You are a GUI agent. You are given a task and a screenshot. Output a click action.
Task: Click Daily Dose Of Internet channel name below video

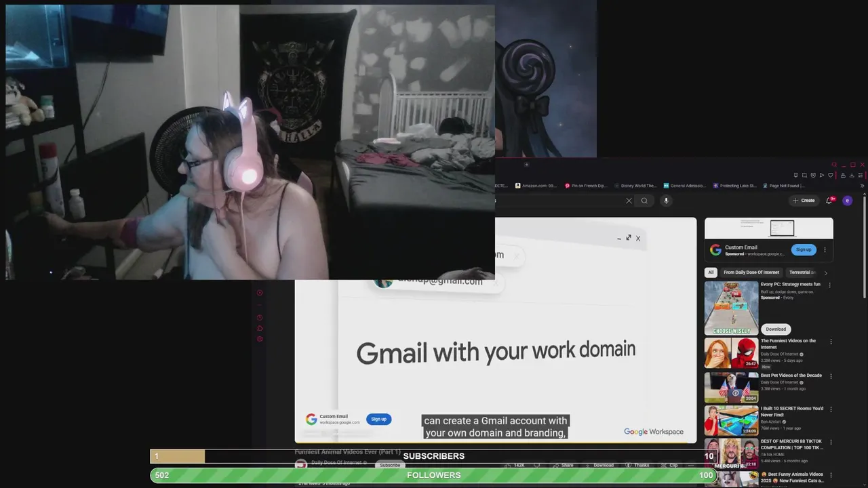click(x=336, y=463)
